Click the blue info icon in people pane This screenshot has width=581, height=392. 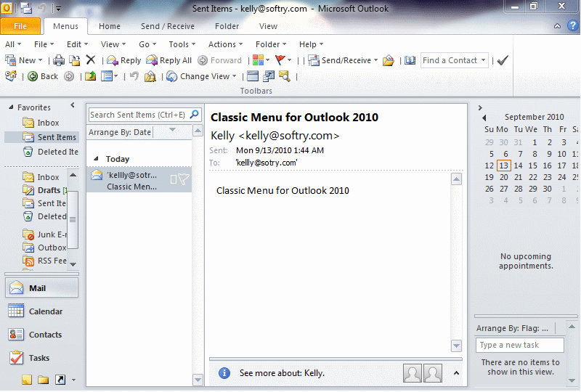pos(224,372)
